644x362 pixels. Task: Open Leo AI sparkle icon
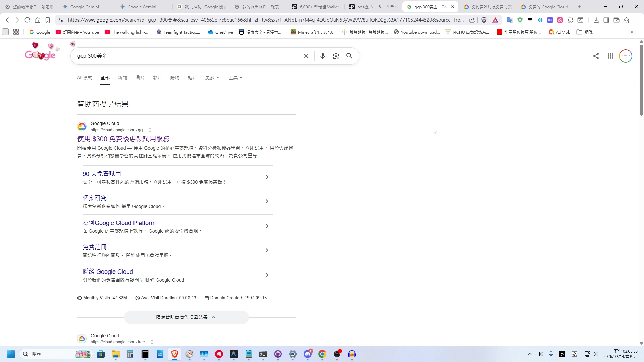click(x=626, y=20)
